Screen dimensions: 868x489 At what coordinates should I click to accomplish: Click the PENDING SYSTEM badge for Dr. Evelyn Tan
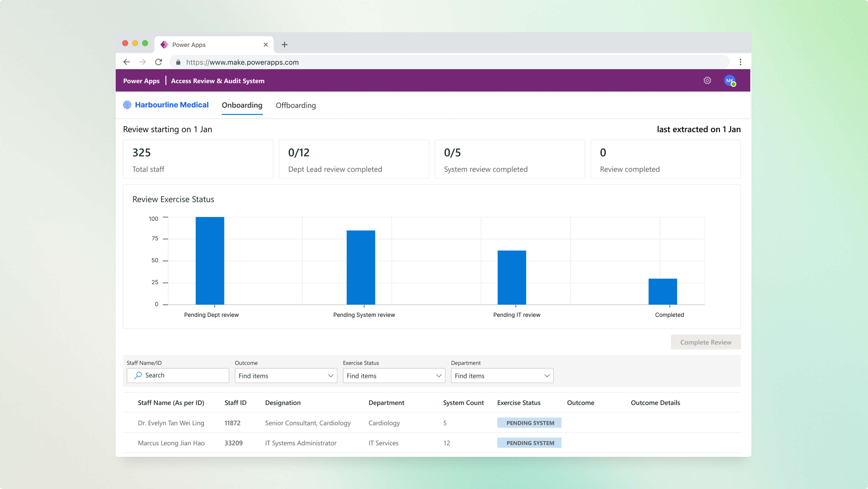(x=529, y=423)
